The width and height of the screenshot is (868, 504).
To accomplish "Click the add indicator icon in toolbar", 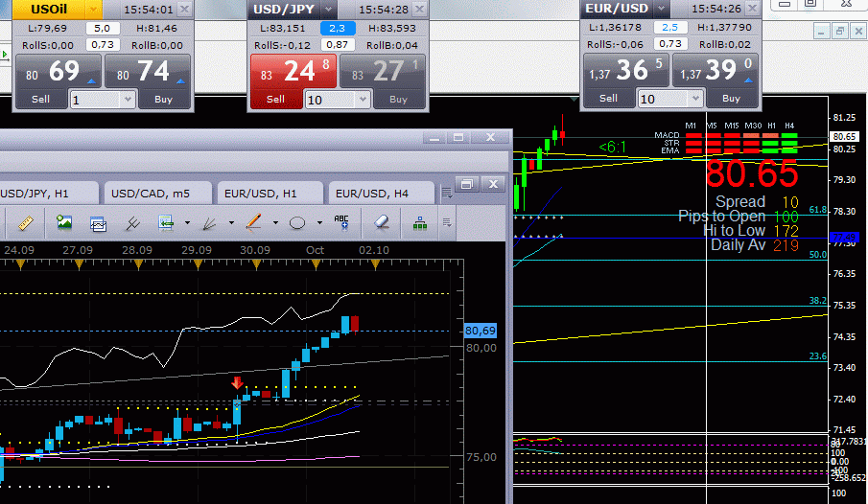I will coord(166,223).
